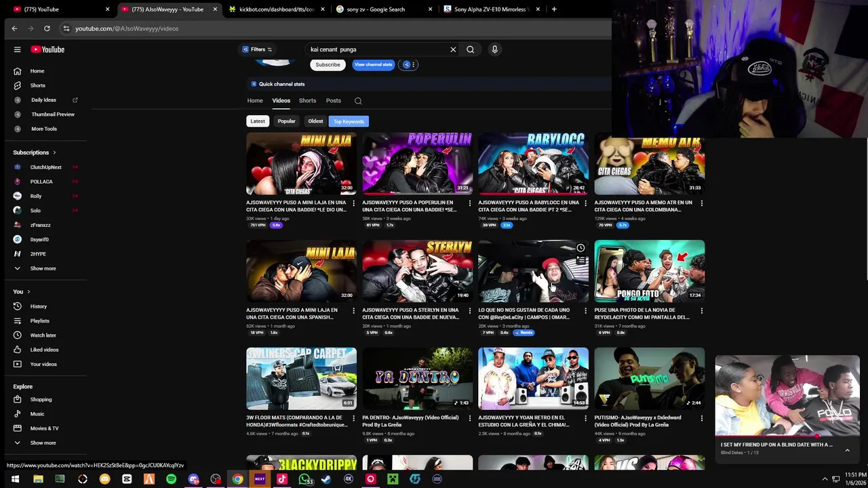Switch to the channel Home tab
The width and height of the screenshot is (868, 488).
click(255, 101)
